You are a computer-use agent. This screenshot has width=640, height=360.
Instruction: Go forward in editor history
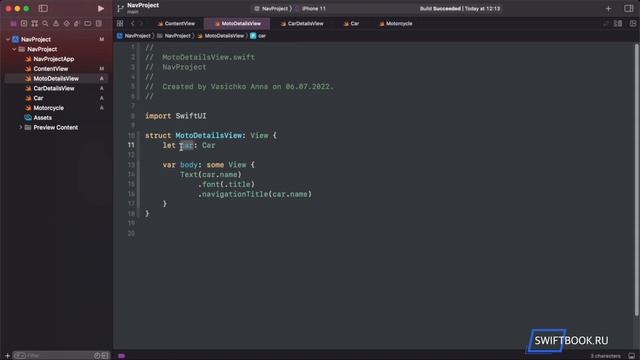(x=141, y=24)
